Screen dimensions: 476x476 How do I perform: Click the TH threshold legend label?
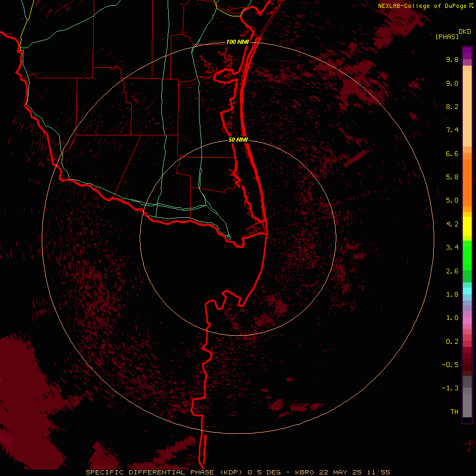tap(454, 412)
